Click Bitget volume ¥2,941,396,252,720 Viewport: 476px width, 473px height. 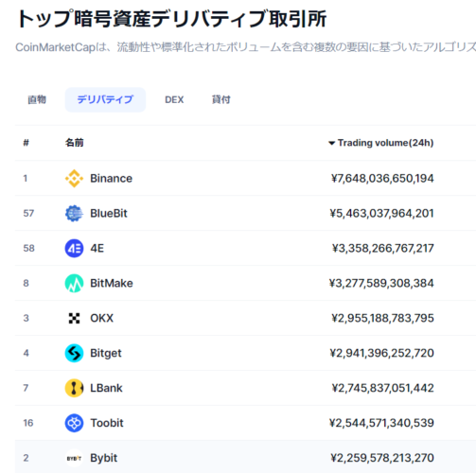tap(381, 353)
